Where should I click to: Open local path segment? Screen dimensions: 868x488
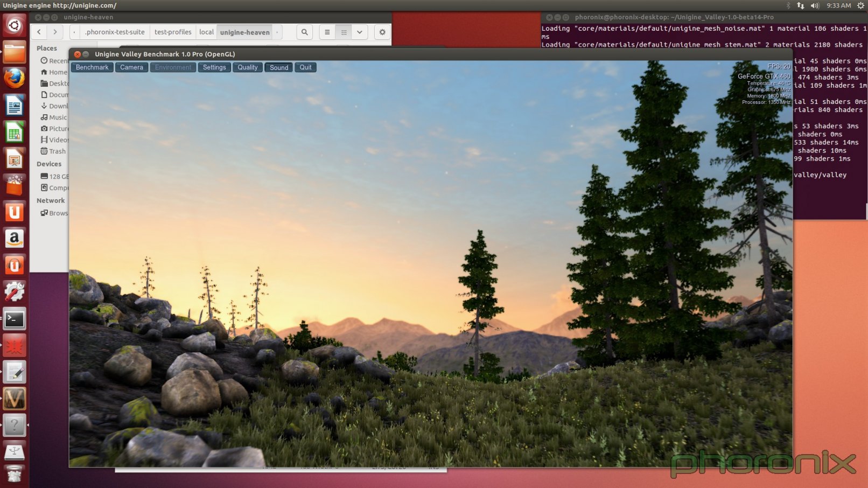pos(206,32)
